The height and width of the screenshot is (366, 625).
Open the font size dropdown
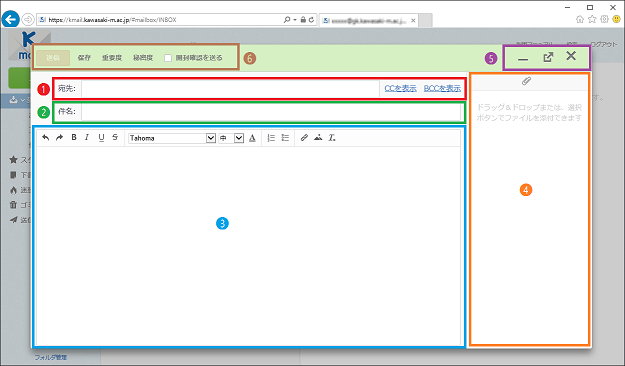231,138
